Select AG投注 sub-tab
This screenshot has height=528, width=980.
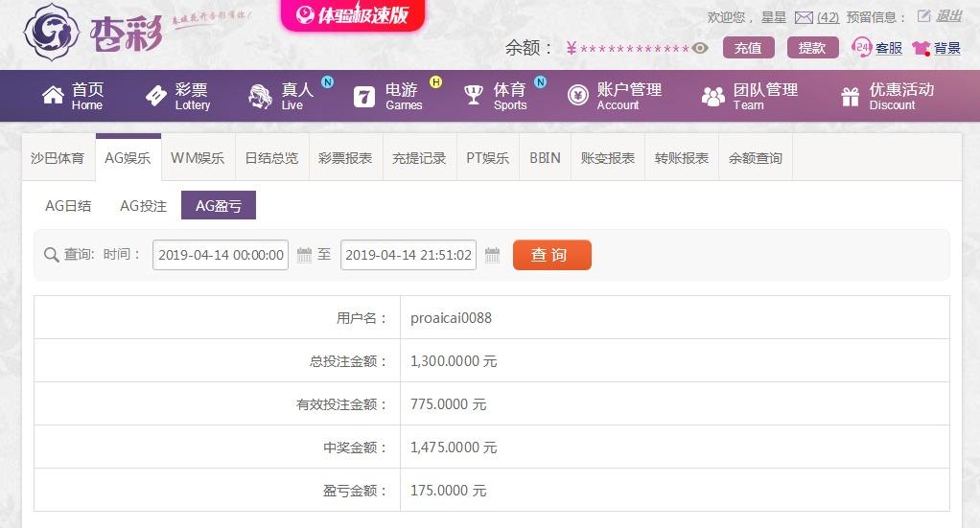[x=143, y=206]
